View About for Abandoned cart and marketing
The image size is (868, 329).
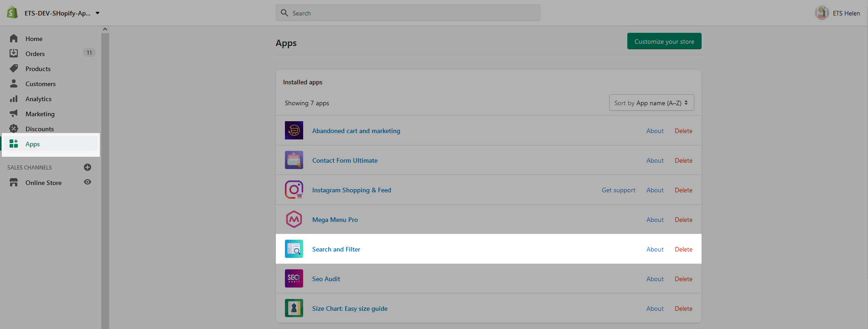[655, 131]
